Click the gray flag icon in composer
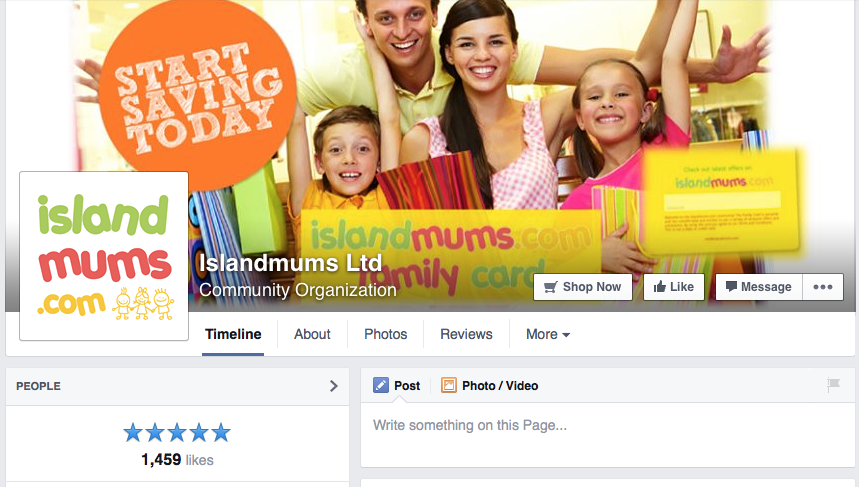 [833, 385]
